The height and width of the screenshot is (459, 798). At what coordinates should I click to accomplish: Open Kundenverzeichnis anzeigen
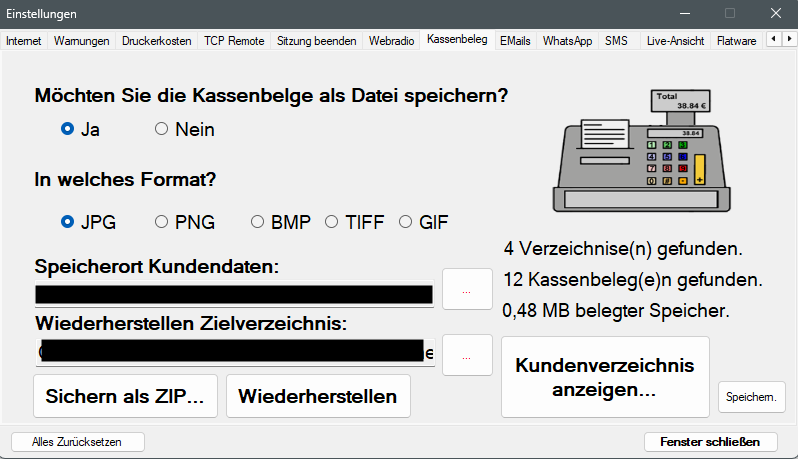point(605,377)
